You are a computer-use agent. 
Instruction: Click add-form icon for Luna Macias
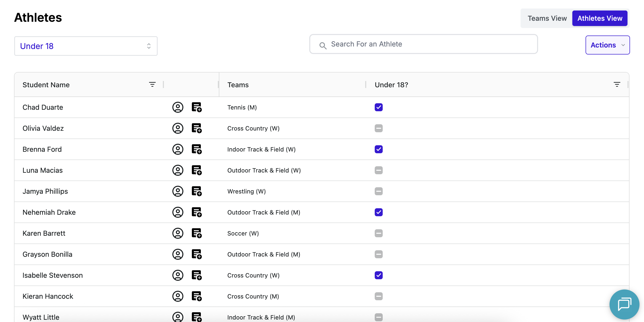point(197,170)
